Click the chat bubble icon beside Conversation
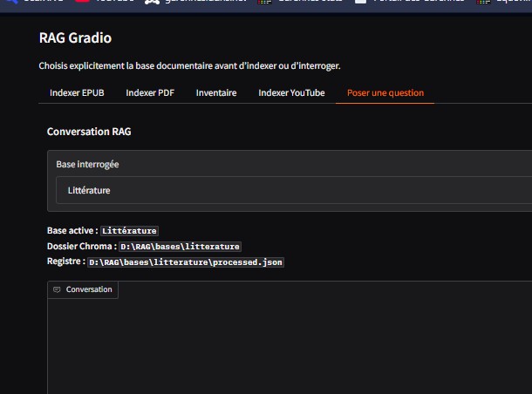 tap(57, 289)
